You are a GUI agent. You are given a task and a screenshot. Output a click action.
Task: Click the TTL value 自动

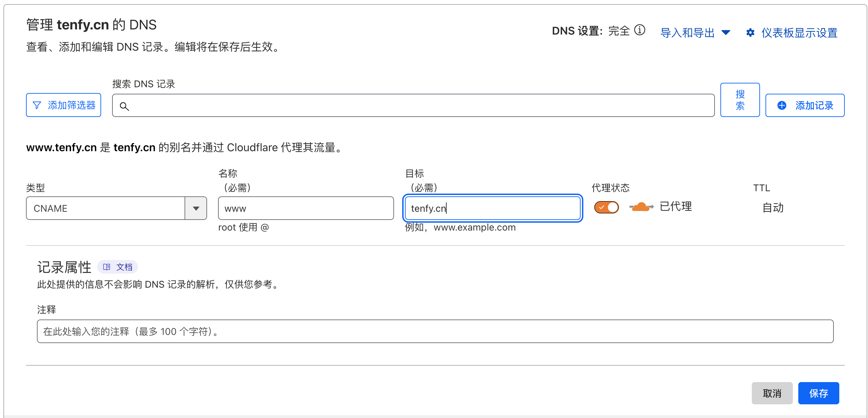773,207
